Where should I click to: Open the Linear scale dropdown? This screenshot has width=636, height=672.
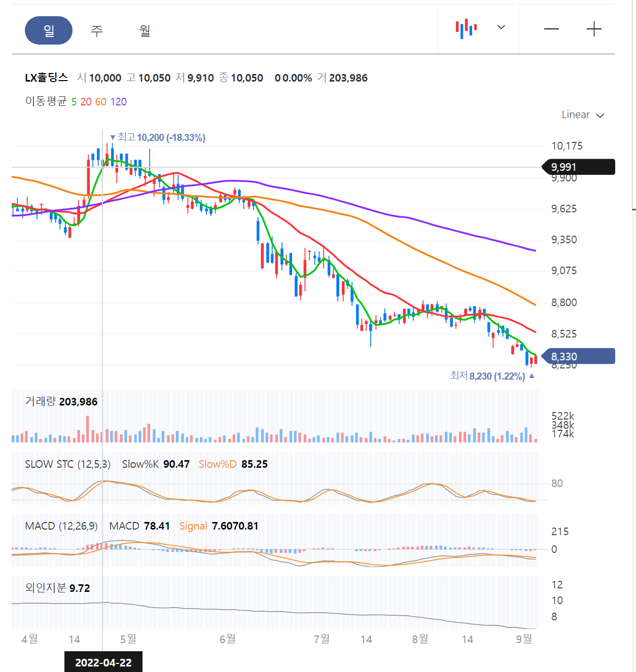pyautogui.click(x=583, y=115)
